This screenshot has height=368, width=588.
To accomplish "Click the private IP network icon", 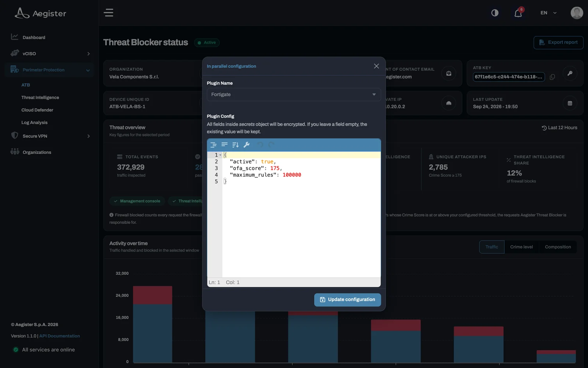I will pyautogui.click(x=449, y=103).
